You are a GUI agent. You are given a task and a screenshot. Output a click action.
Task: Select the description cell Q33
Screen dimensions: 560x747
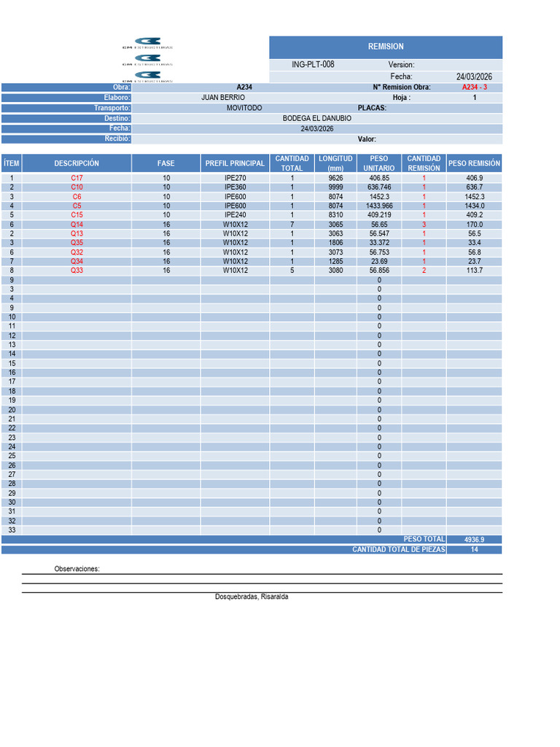click(x=77, y=270)
